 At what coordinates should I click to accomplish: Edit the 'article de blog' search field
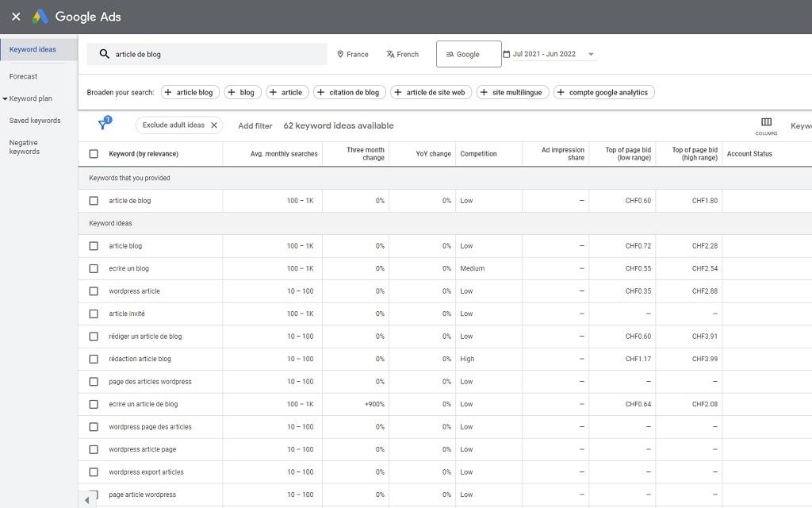[x=207, y=54]
